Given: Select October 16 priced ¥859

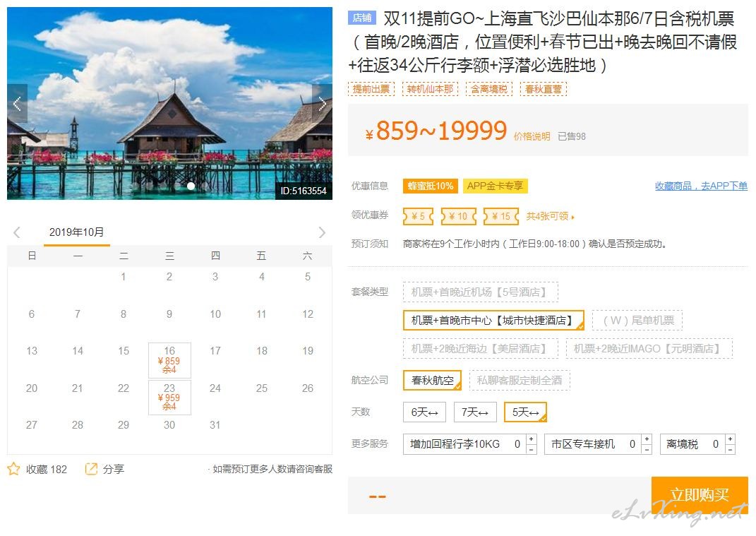Looking at the screenshot, I should (x=169, y=360).
